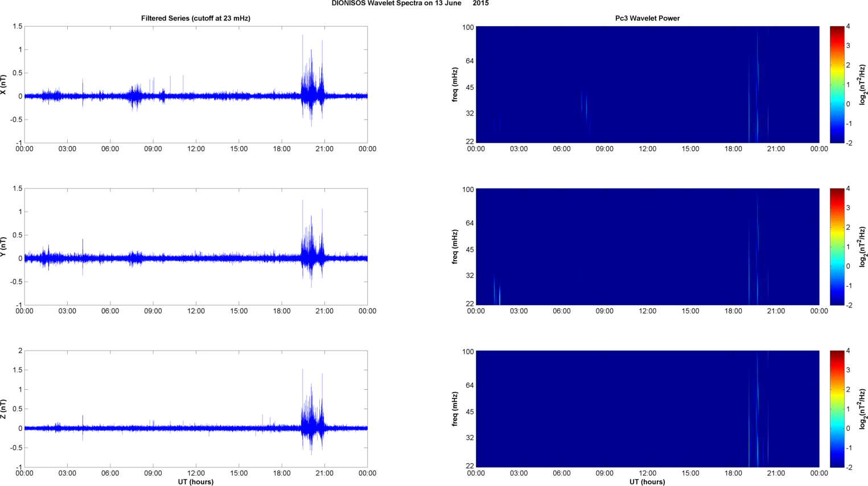The image size is (868, 486).
Task: Select the Filtered Series (cutoff at 23 mHz) heading
Action: pyautogui.click(x=196, y=18)
